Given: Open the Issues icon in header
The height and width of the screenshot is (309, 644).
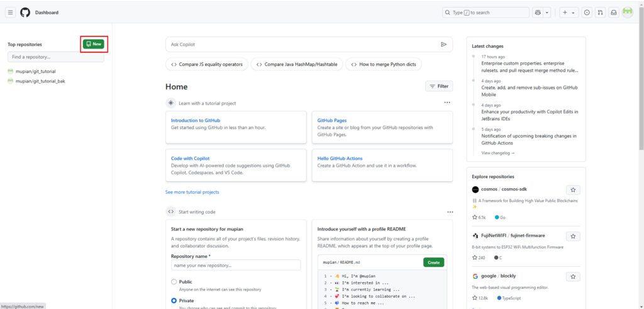Looking at the screenshot, I should click(x=587, y=13).
